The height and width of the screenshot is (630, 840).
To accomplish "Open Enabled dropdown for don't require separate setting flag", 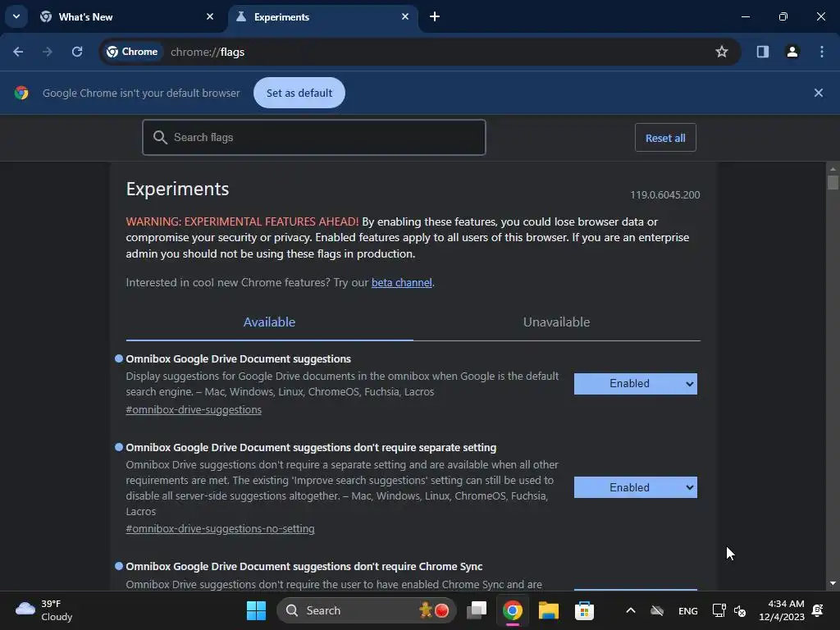I will pos(636,487).
